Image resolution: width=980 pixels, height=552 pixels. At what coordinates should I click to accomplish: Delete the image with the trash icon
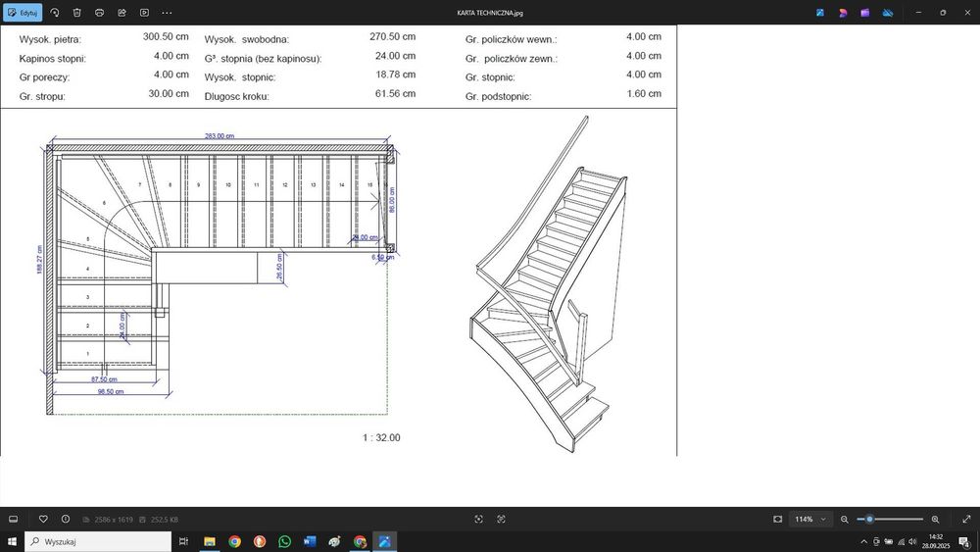coord(76,13)
